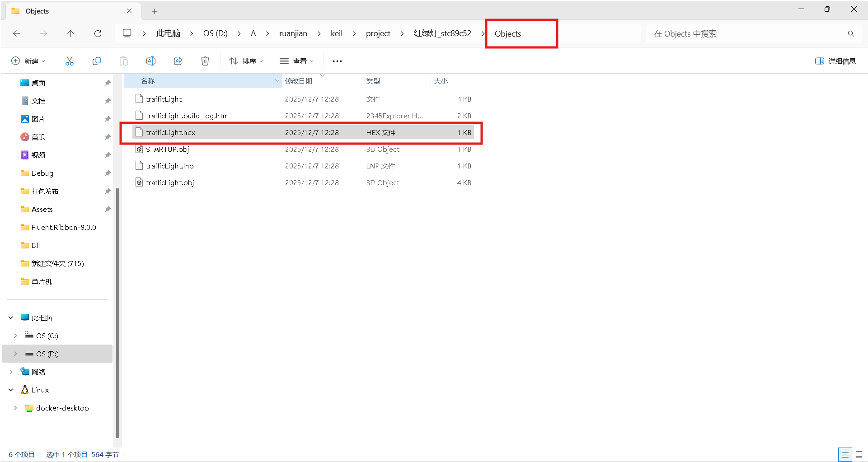Click the Copy icon in toolbar
The width and height of the screenshot is (868, 462).
(x=96, y=61)
